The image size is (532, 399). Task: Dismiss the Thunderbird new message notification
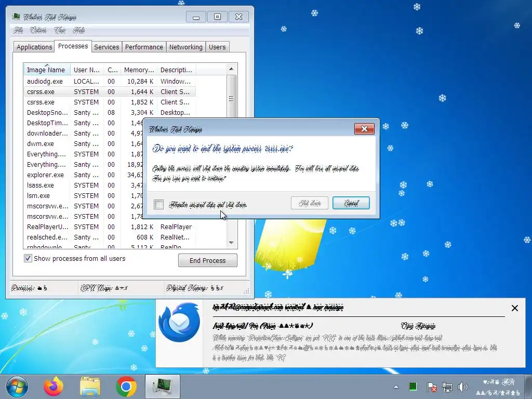click(515, 308)
